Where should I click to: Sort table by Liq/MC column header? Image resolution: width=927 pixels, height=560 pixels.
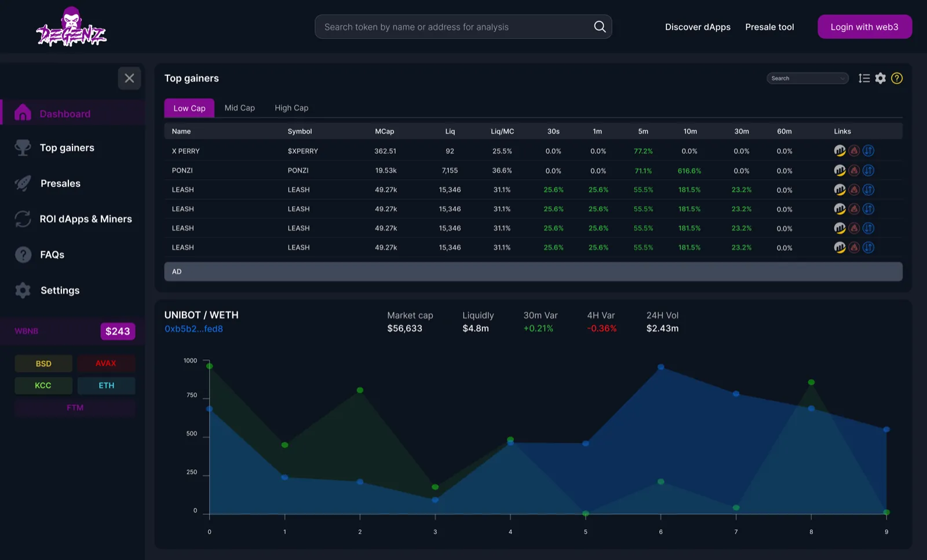point(502,131)
